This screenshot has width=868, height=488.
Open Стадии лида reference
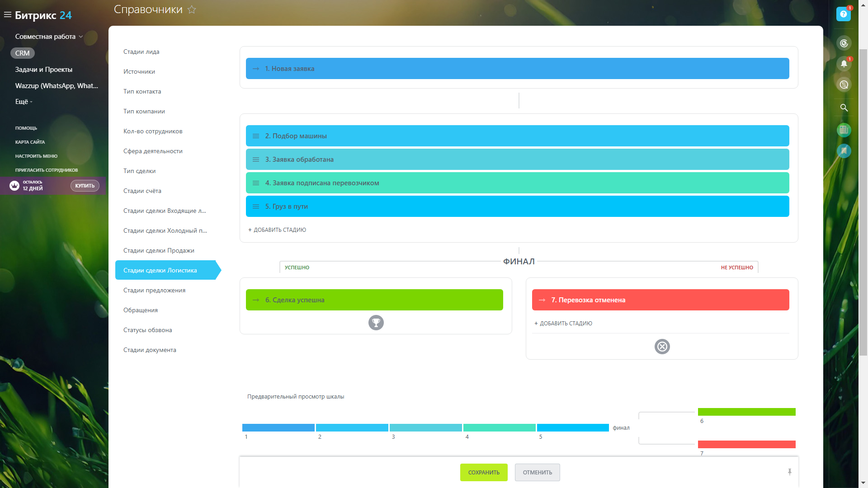coord(141,52)
